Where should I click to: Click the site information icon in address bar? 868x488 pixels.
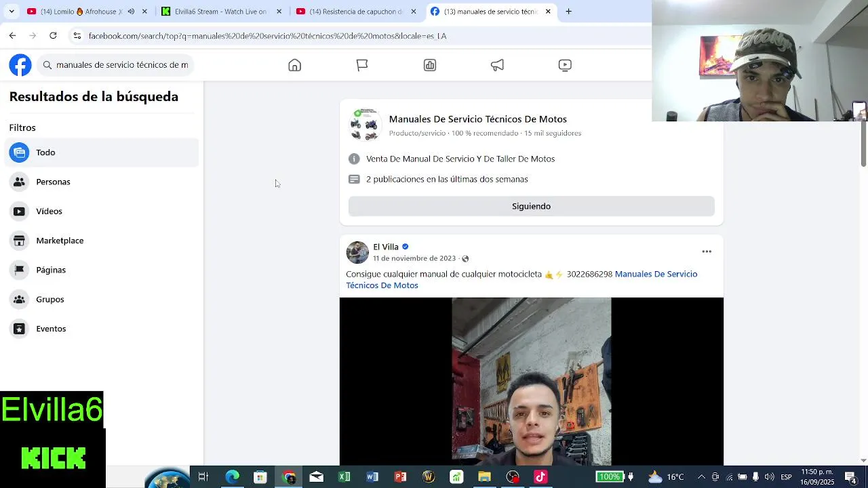(x=77, y=35)
